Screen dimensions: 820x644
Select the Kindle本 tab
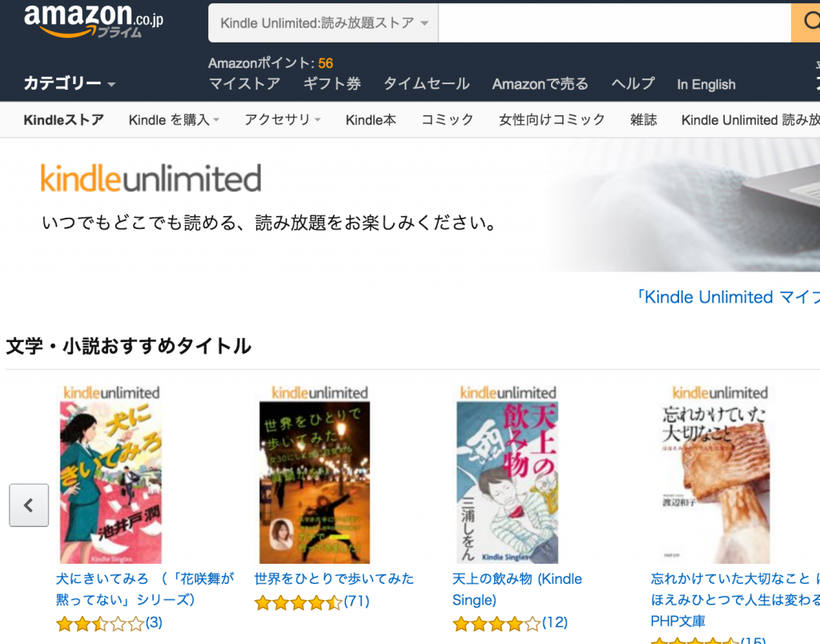pos(371,120)
